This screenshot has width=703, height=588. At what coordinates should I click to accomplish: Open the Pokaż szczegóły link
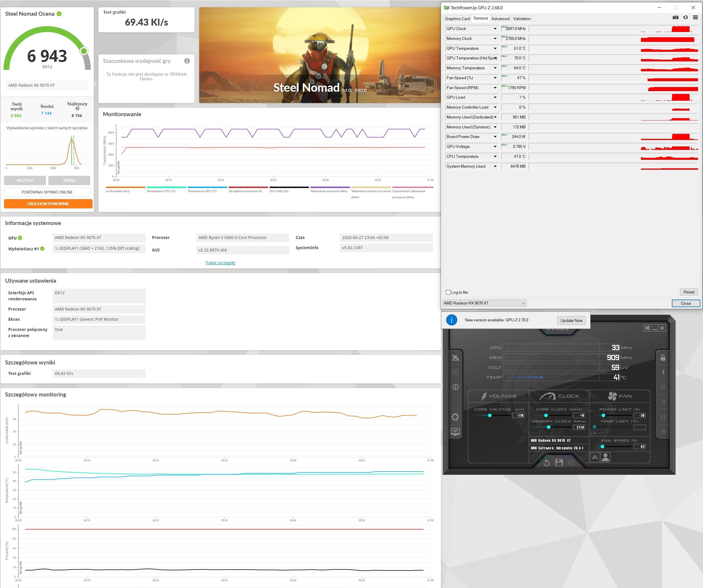point(220,263)
